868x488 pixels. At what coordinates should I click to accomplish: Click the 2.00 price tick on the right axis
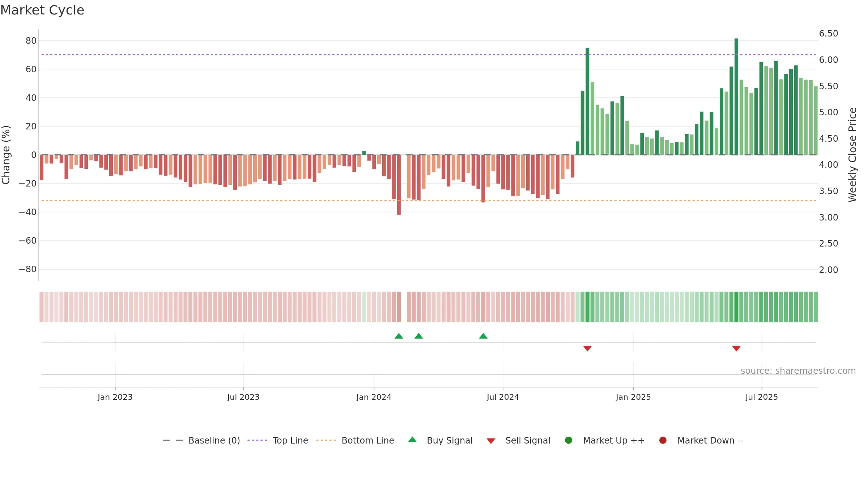[829, 270]
